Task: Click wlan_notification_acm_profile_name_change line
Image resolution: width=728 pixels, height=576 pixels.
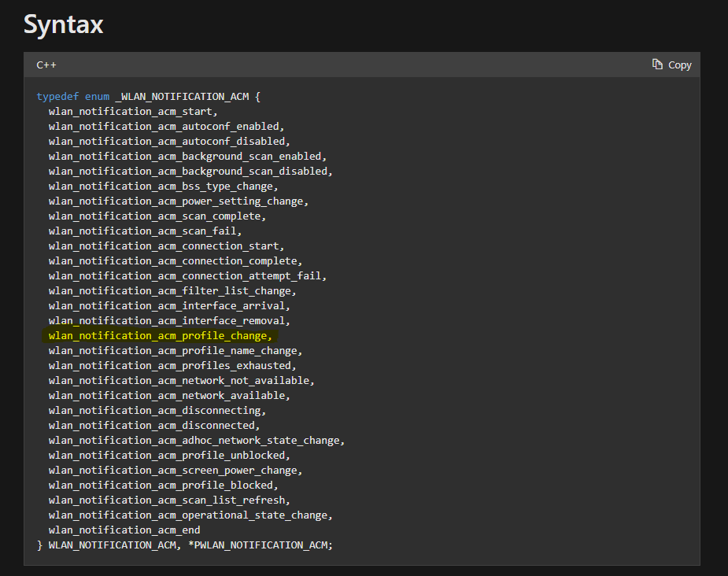Action: (x=176, y=350)
